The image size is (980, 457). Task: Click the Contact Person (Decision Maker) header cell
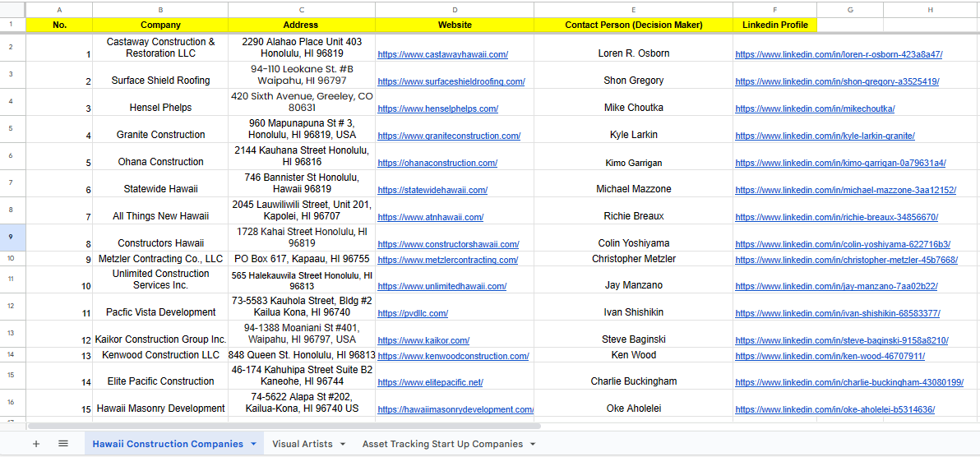(x=633, y=25)
